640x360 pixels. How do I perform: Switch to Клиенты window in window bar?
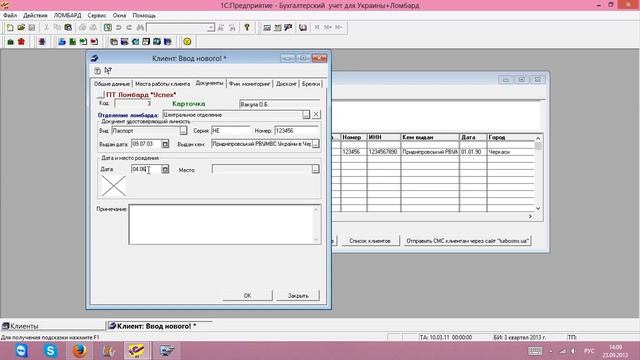[x=53, y=326]
